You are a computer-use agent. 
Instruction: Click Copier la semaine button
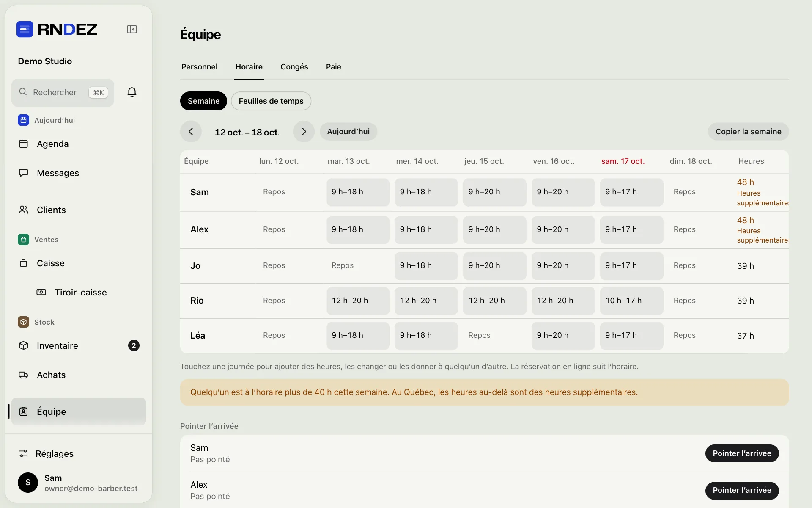[748, 132]
